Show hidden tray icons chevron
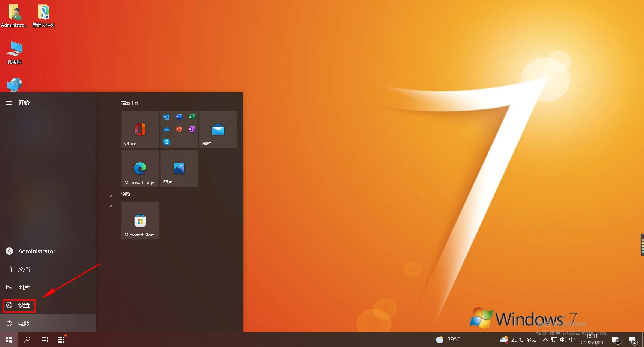 (545, 340)
